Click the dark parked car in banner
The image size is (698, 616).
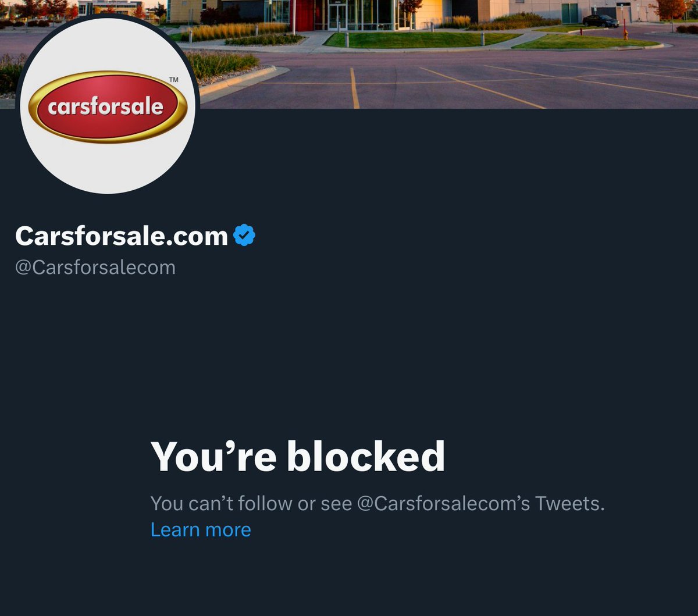pos(600,22)
